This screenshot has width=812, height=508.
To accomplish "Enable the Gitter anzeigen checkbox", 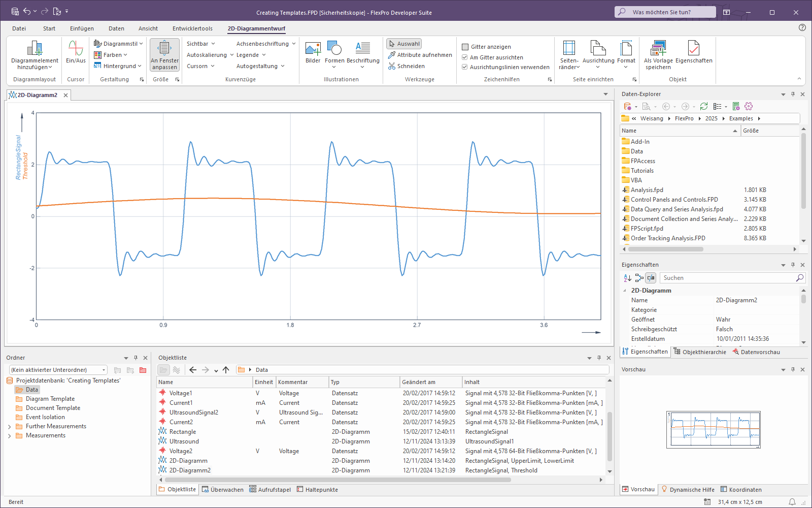I will [465, 47].
